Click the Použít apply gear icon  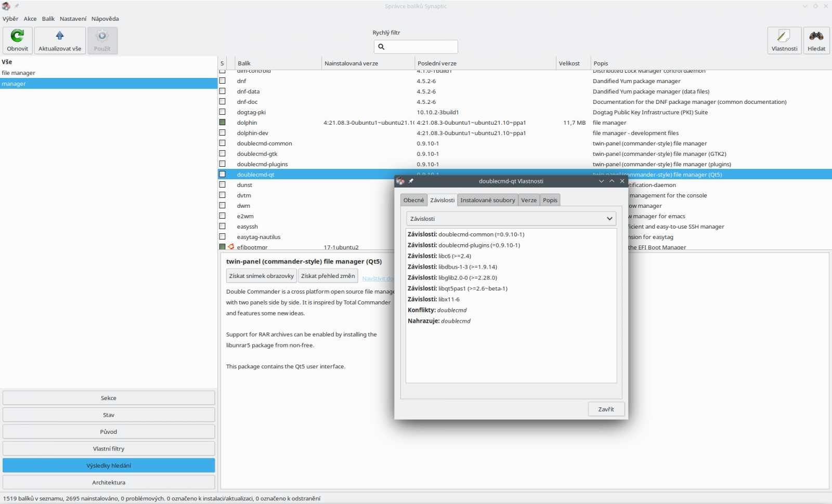pyautogui.click(x=102, y=35)
